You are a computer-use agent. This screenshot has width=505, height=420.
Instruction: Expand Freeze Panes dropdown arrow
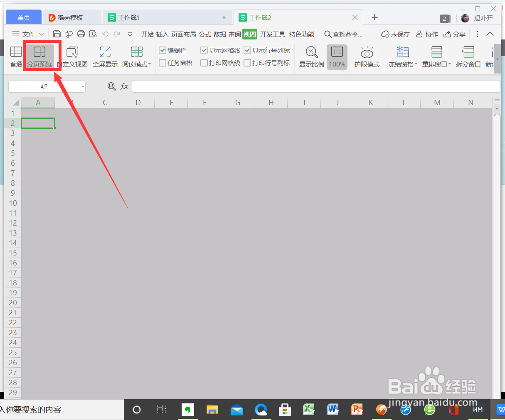pyautogui.click(x=416, y=64)
